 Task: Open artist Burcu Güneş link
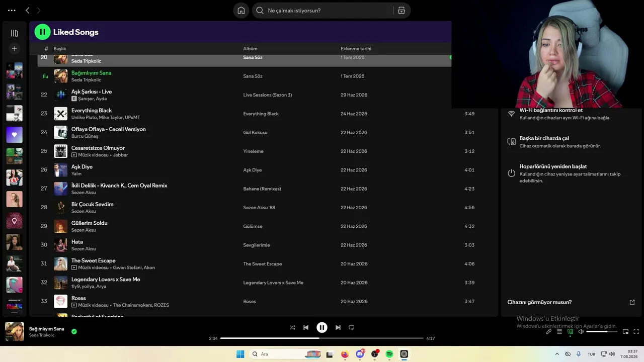(85, 136)
